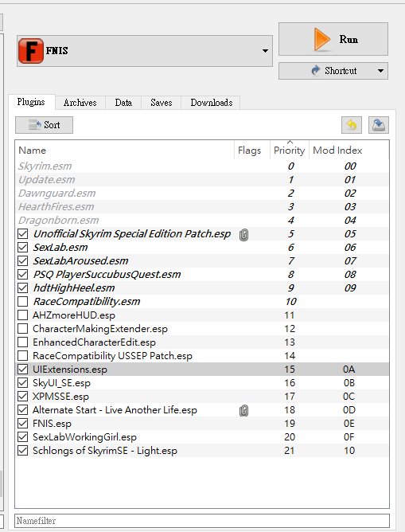Click the Shortcut button

333,71
